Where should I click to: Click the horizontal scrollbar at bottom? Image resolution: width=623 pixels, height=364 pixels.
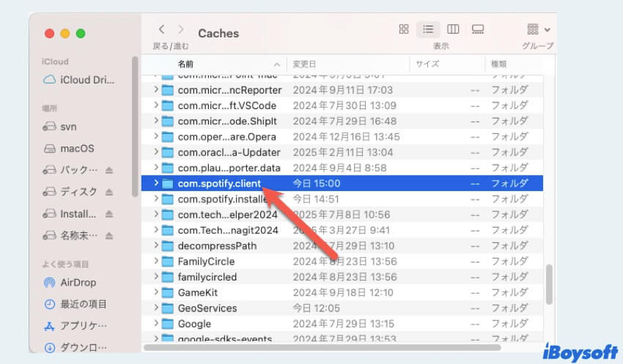tap(322, 348)
